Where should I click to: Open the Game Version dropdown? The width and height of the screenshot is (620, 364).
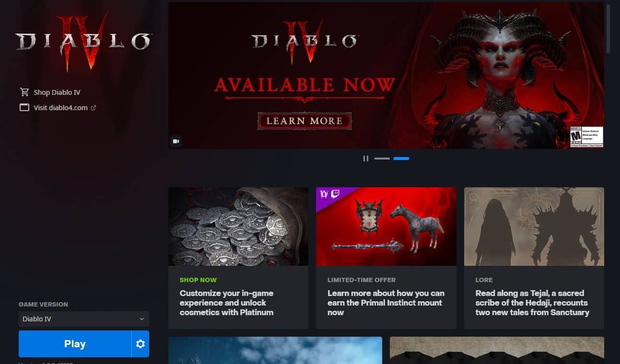84,319
